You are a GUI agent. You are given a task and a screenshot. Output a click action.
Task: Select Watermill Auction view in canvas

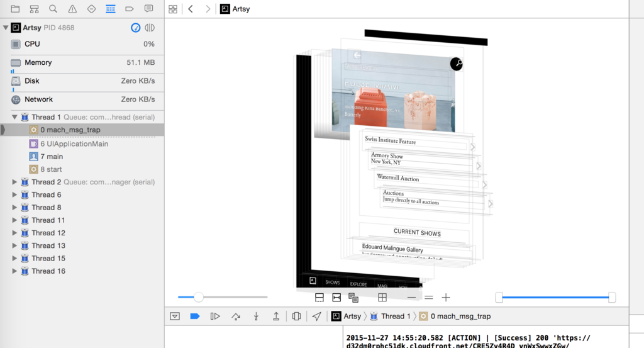(x=429, y=179)
